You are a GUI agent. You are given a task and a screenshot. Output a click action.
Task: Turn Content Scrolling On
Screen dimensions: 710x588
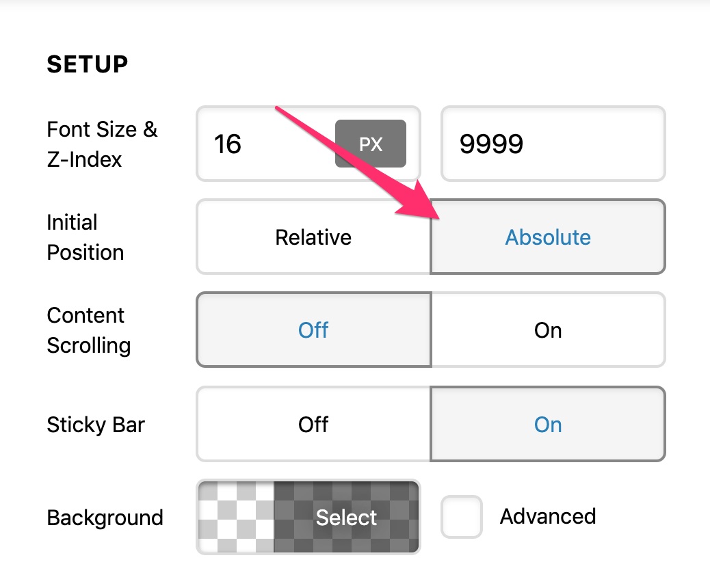tap(548, 330)
